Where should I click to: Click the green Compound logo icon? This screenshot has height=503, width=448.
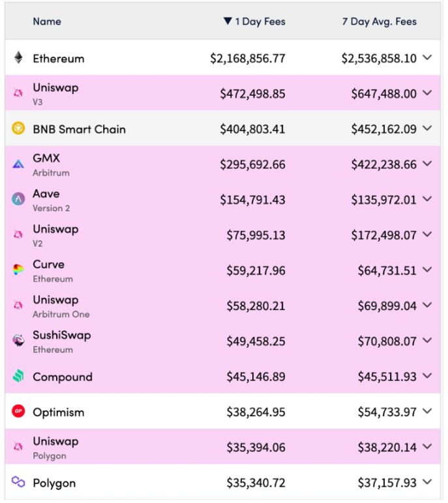click(18, 376)
